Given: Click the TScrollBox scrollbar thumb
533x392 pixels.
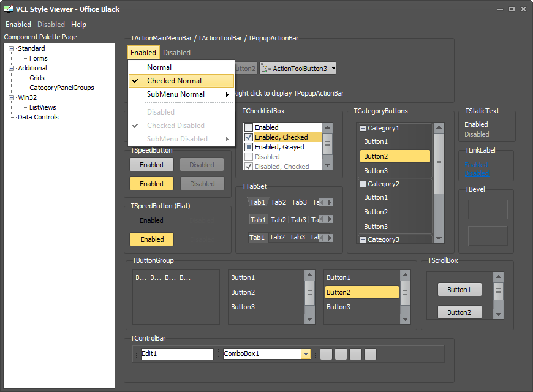Looking at the screenshot, I should coord(498,291).
